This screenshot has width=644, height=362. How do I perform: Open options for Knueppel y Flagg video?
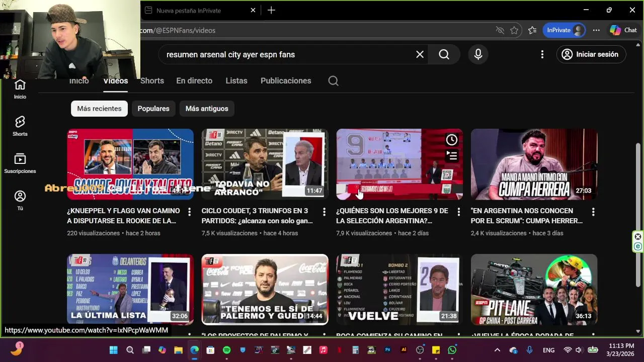coord(189,212)
